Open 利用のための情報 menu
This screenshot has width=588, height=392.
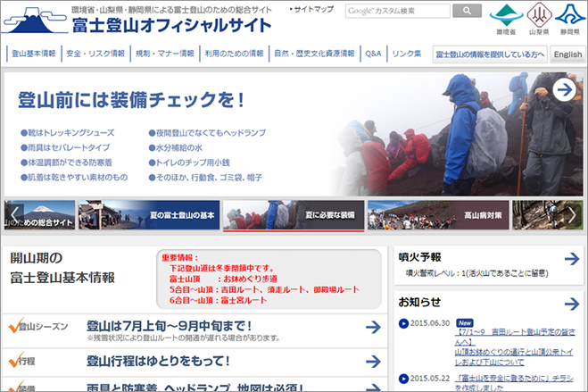235,54
